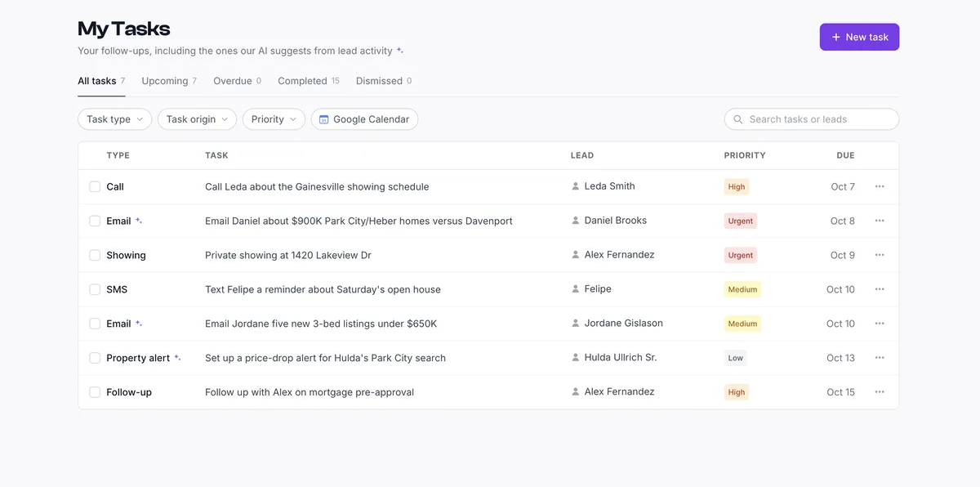Image resolution: width=980 pixels, height=487 pixels.
Task: Click AI sparkle icon beside Property alert
Action: pos(178,358)
